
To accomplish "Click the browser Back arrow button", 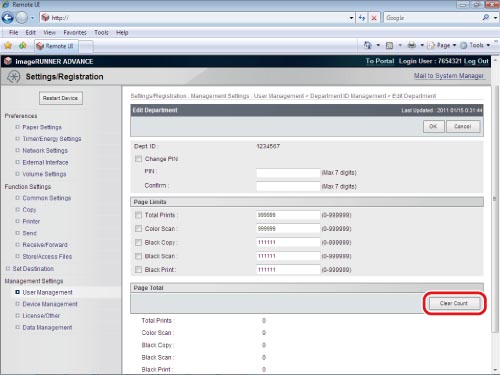I will 8,18.
